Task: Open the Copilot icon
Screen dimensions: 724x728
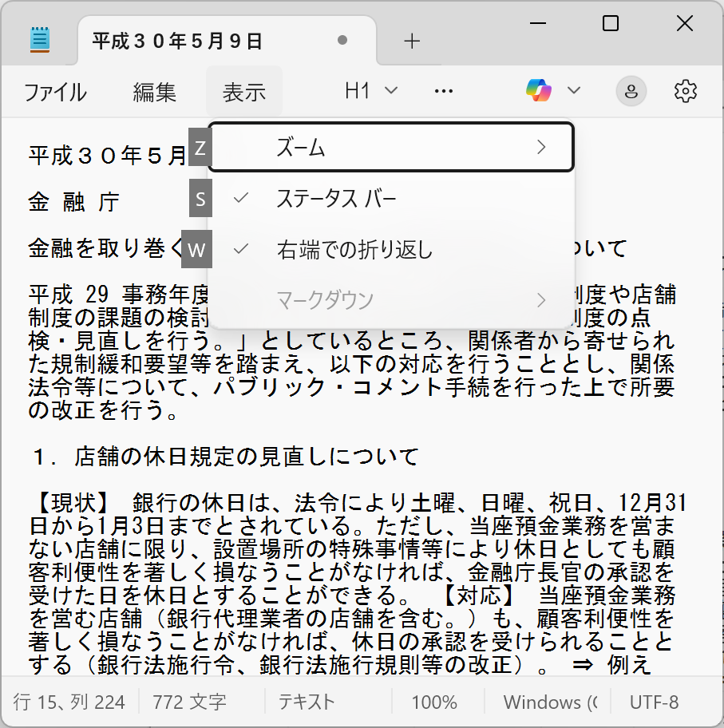Action: (x=539, y=91)
